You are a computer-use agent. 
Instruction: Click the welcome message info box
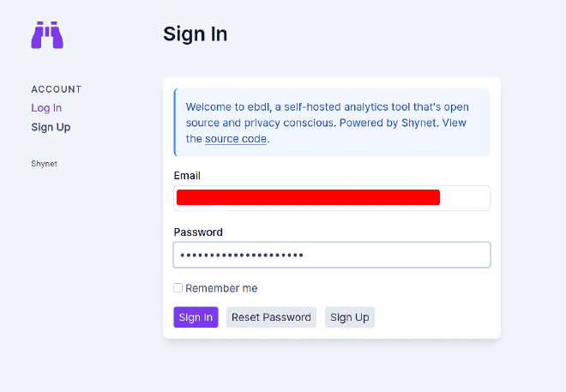coord(332,123)
